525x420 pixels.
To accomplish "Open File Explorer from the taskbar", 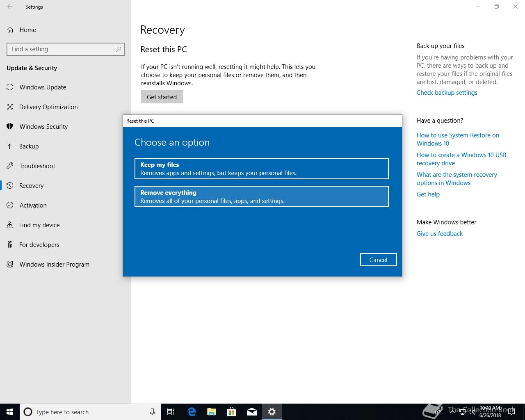I will coord(212,412).
